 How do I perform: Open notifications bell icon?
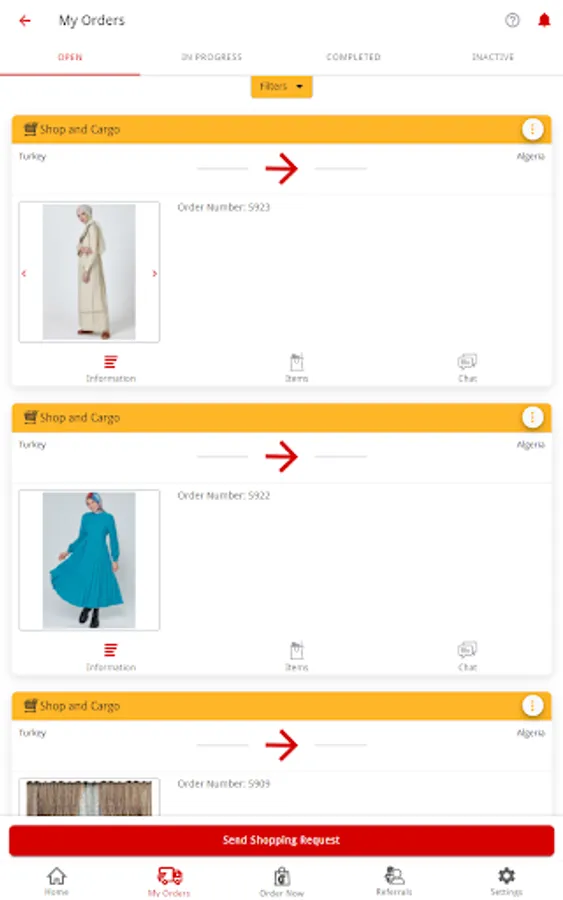tap(543, 20)
